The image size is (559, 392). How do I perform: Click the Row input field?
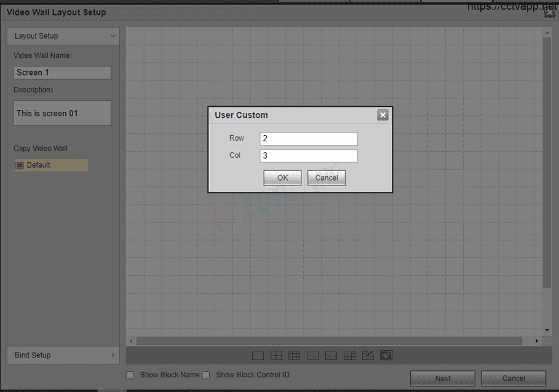click(x=308, y=139)
